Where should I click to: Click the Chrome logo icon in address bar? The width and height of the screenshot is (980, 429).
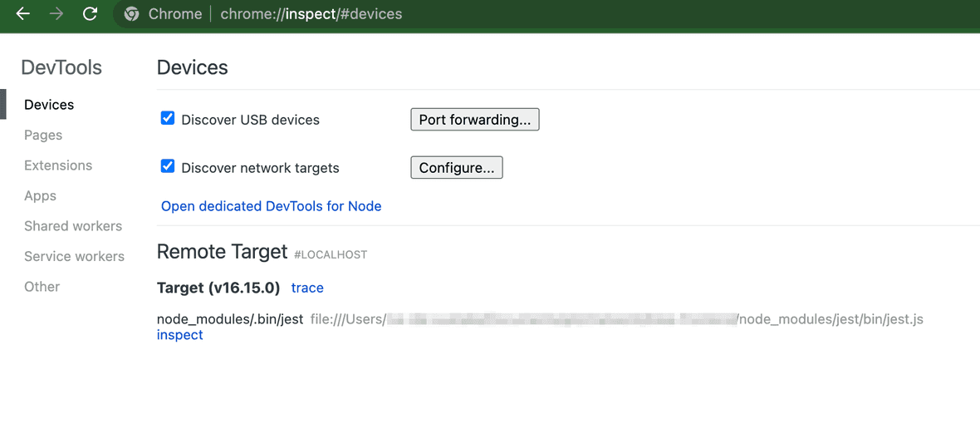(x=130, y=14)
